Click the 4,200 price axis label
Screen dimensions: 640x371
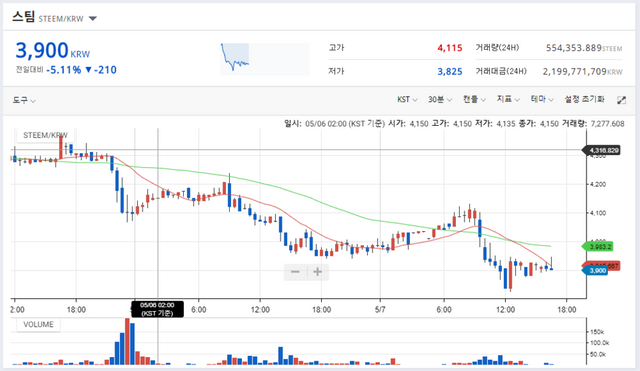coord(598,184)
